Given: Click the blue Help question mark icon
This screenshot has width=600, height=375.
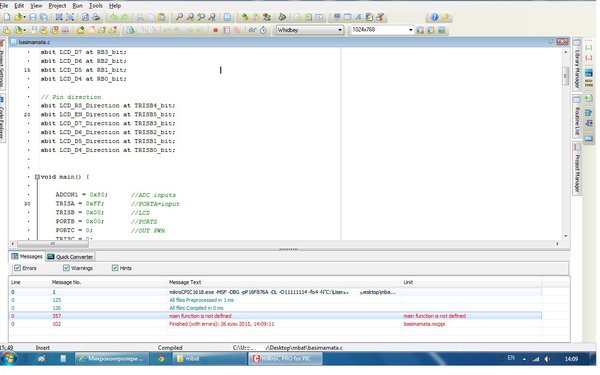Looking at the screenshot, I should coord(434,17).
